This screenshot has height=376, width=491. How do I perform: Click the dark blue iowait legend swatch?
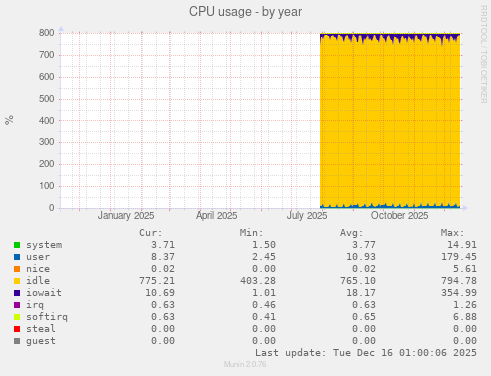point(17,293)
